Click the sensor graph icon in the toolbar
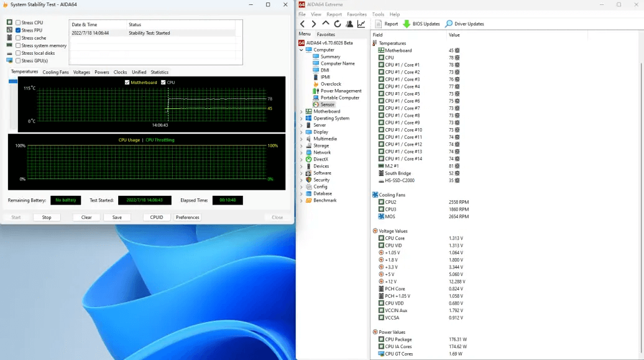644x360 pixels. click(x=362, y=23)
